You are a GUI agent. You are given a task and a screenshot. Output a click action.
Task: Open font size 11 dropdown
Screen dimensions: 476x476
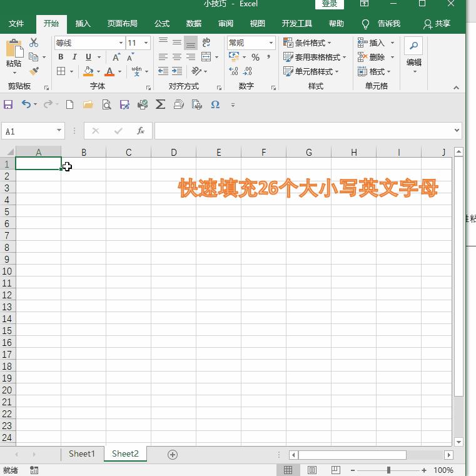pyautogui.click(x=146, y=43)
